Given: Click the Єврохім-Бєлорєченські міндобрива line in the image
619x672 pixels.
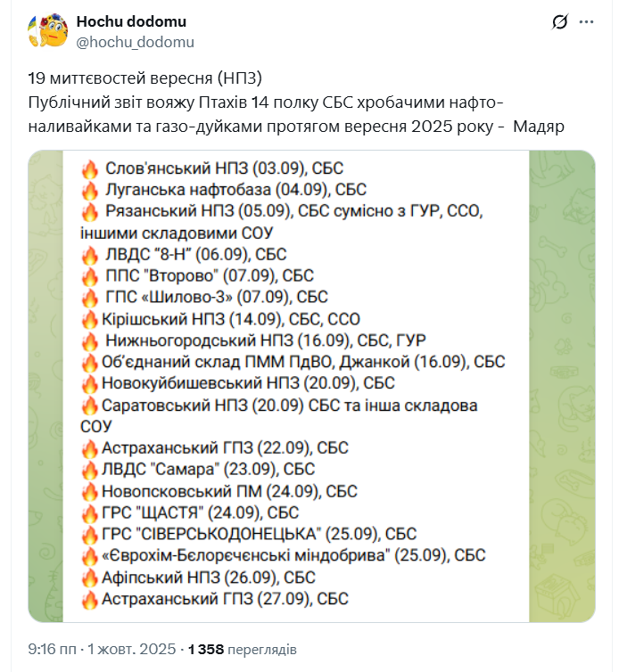Looking at the screenshot, I should point(293,555).
